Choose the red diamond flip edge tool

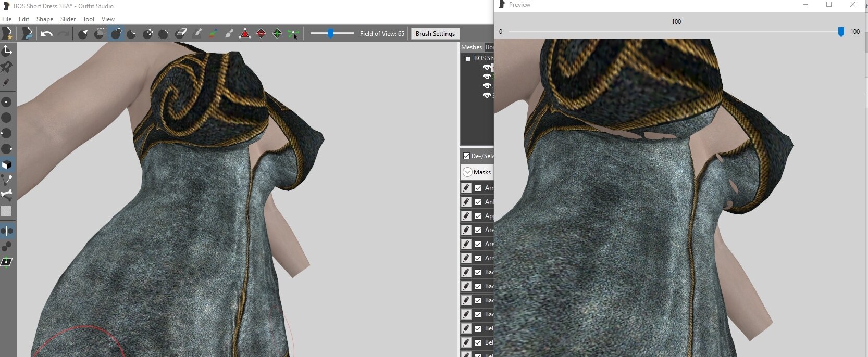[261, 34]
